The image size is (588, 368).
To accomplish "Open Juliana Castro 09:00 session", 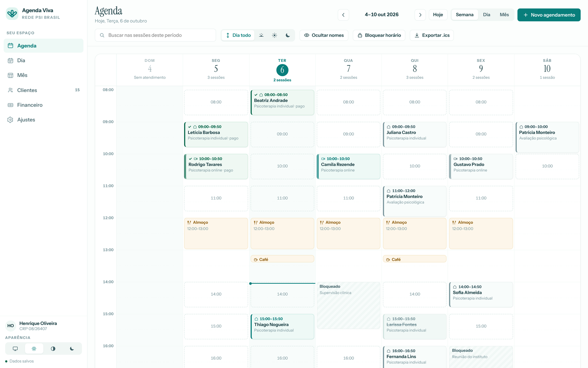I will click(415, 134).
